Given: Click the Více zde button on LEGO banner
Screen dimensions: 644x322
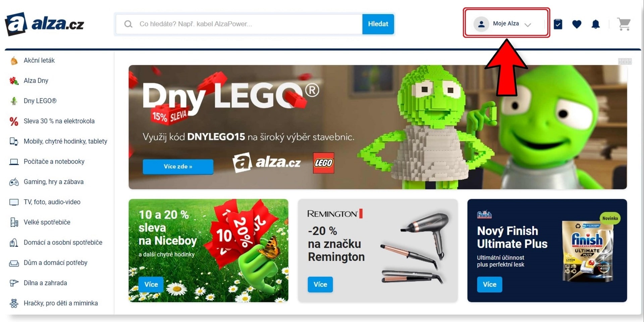Looking at the screenshot, I should tap(178, 166).
